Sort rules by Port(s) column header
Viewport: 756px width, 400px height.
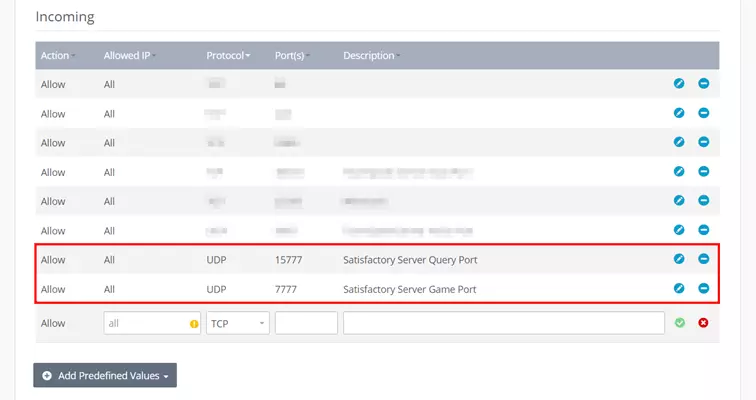click(292, 55)
